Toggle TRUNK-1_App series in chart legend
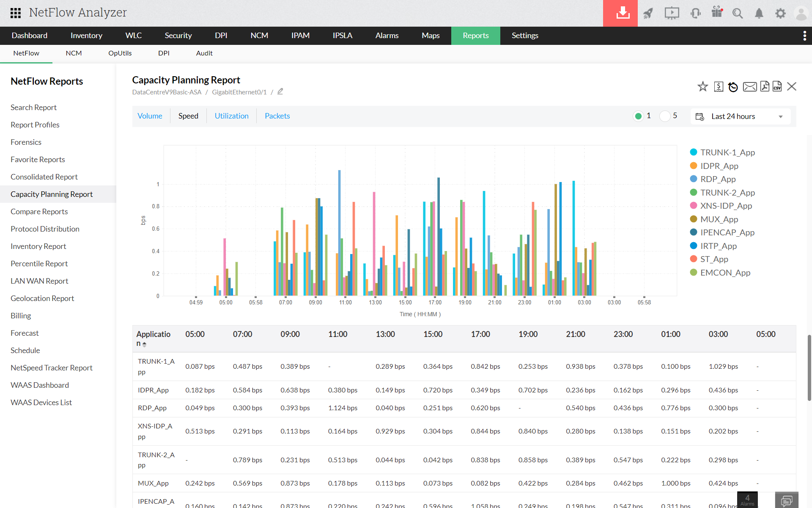Viewport: 812px width, 508px height. [727, 152]
